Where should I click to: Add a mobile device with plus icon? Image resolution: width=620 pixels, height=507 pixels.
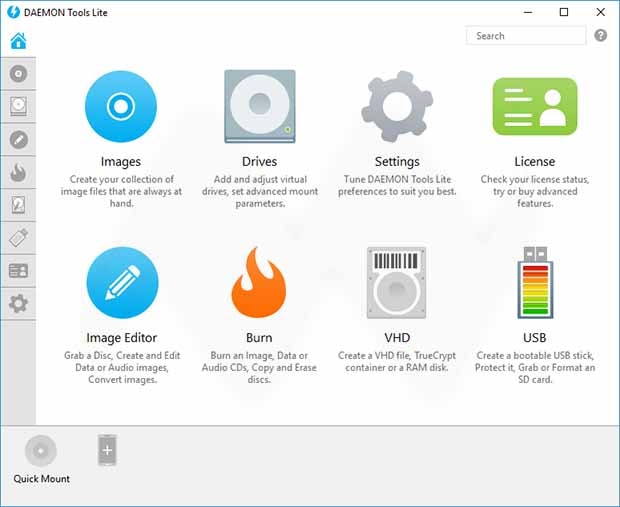click(x=107, y=450)
